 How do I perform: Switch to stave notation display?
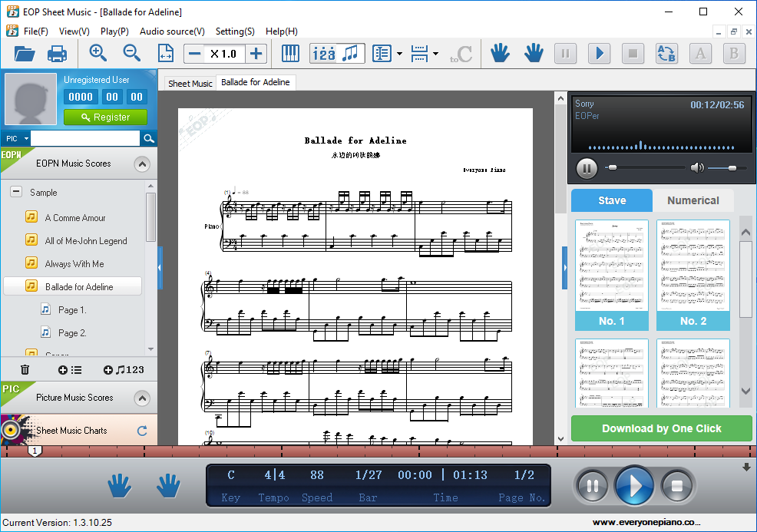[351, 54]
